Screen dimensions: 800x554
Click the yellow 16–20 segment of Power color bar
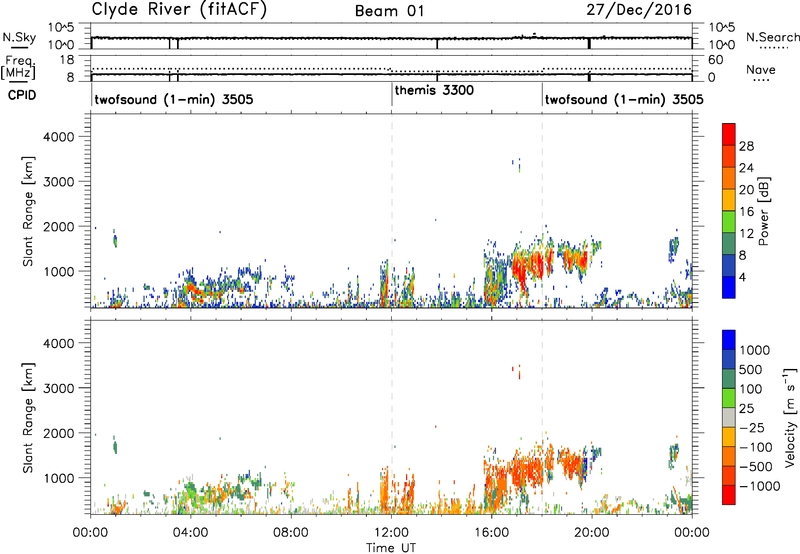(x=729, y=200)
